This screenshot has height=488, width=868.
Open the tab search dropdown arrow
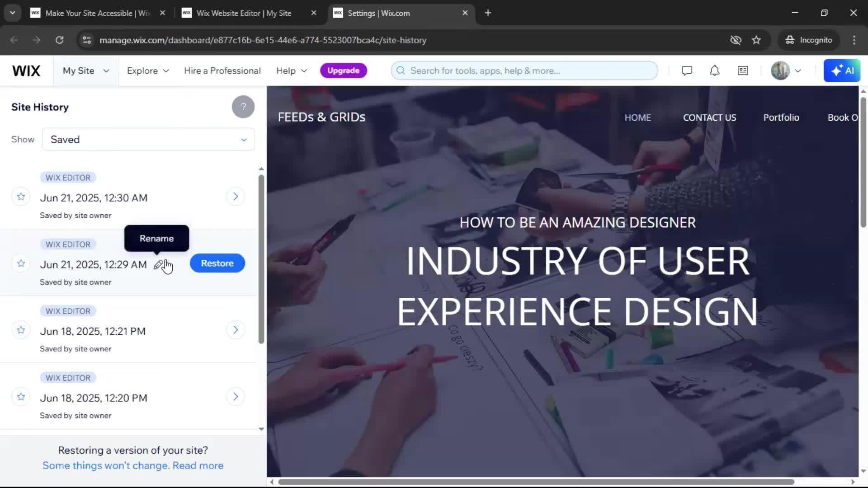click(13, 13)
